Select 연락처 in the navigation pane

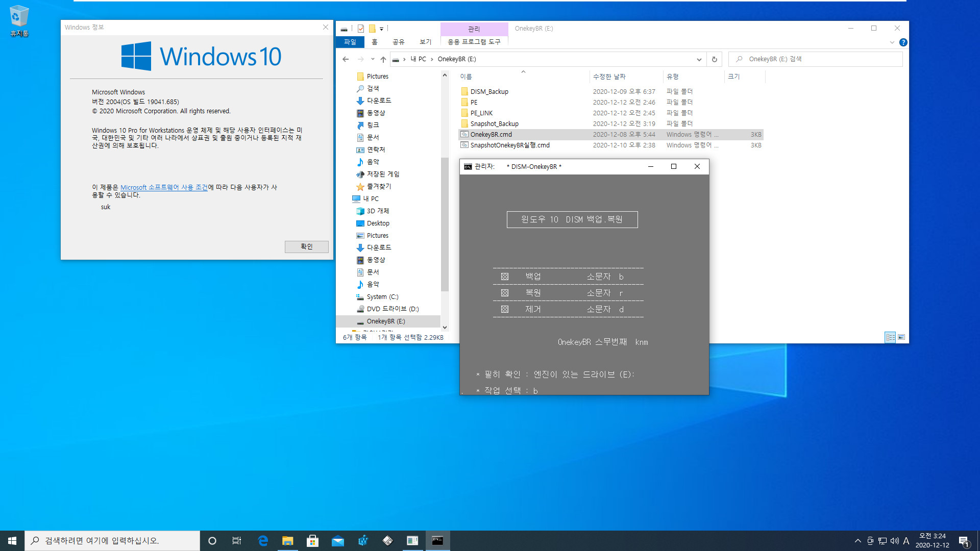376,150
